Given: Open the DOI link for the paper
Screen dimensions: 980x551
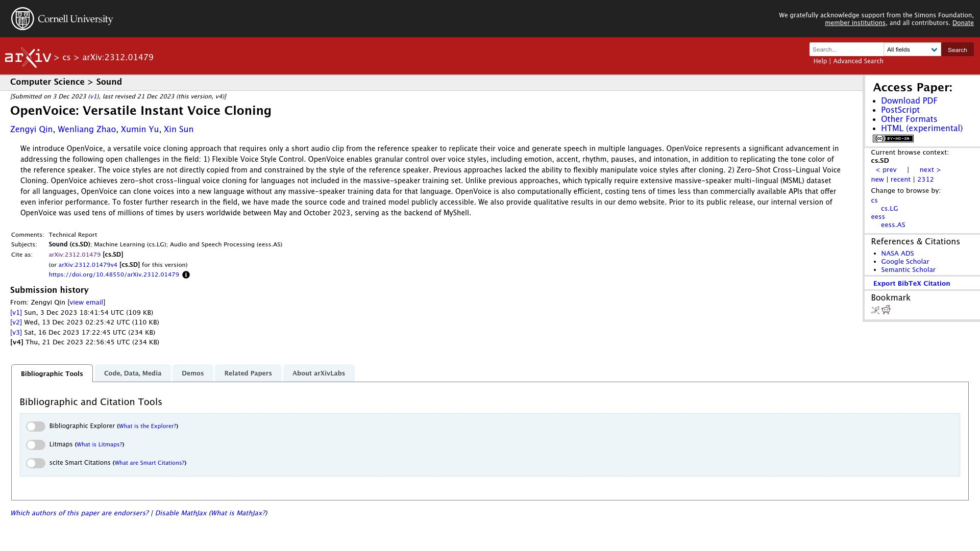Looking at the screenshot, I should (114, 275).
